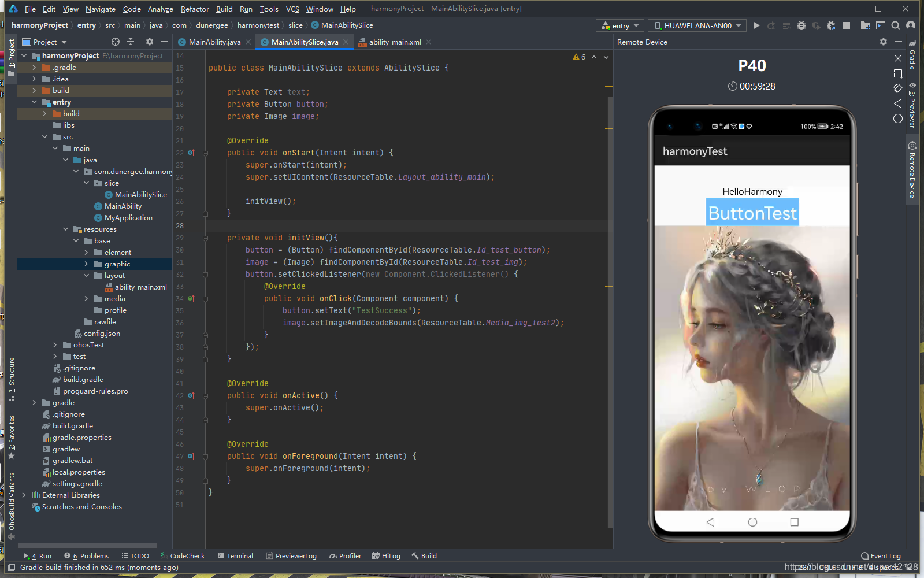Screen dimensions: 924x578
Task: Open the Profiler tool window
Action: point(345,556)
